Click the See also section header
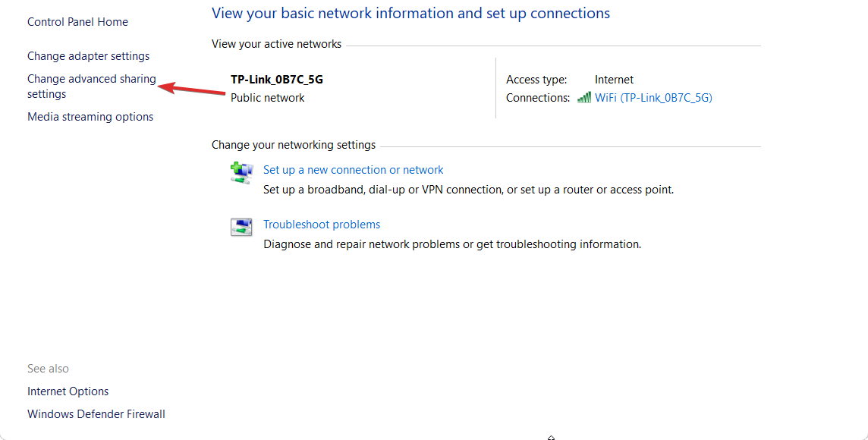The height and width of the screenshot is (440, 868). (x=48, y=368)
